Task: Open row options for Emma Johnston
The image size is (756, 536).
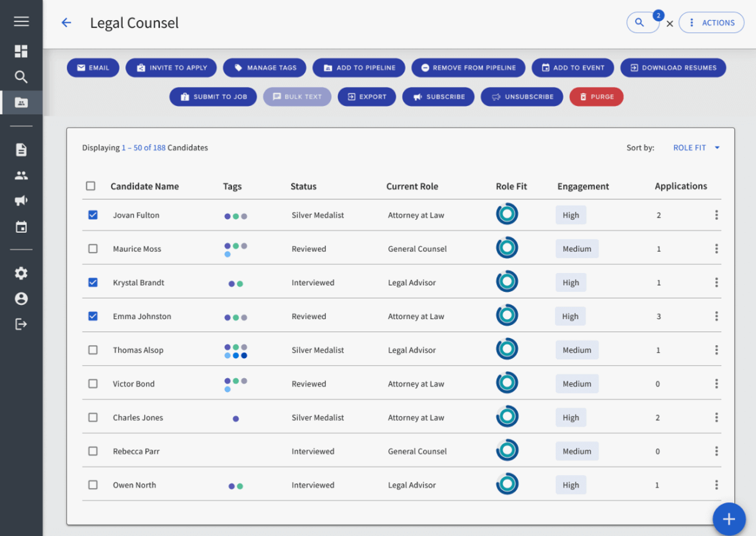Action: (x=716, y=316)
